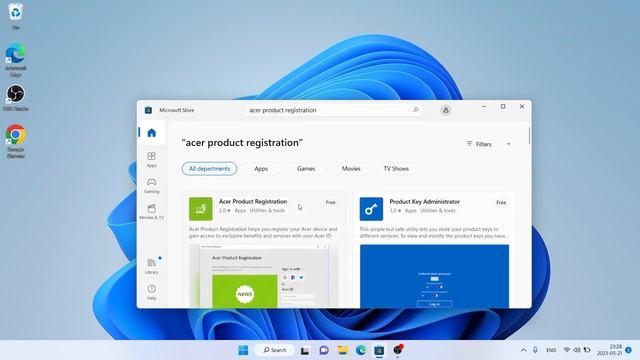
Task: Open the notification badge in tray
Action: pos(629,350)
